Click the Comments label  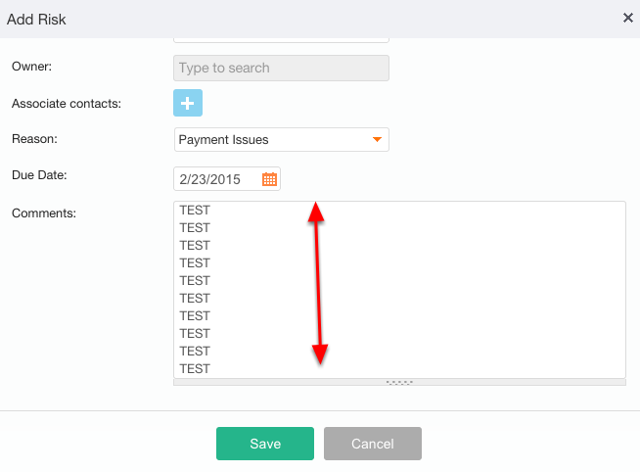[x=44, y=213]
